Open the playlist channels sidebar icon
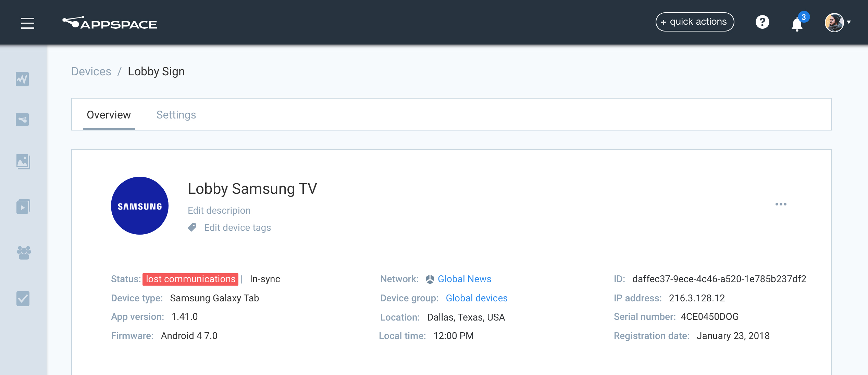The width and height of the screenshot is (868, 375). (23, 207)
